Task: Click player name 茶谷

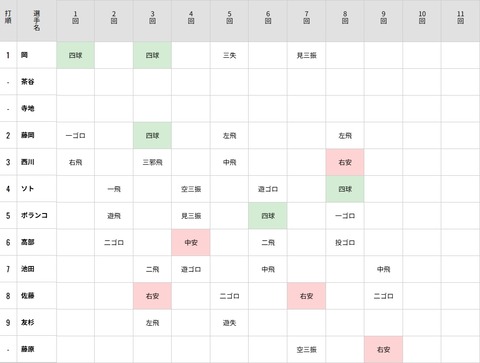Action: tap(28, 82)
